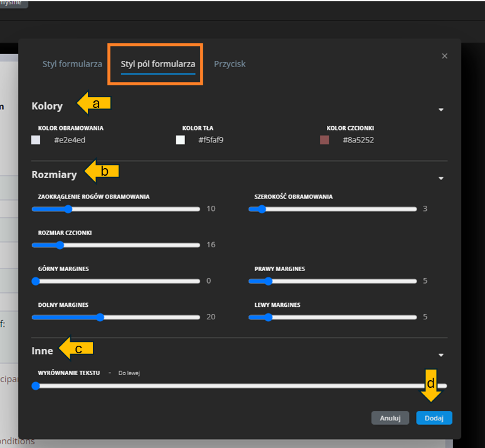485x448 pixels.
Task: Open the Przycisk tab
Action: (230, 64)
